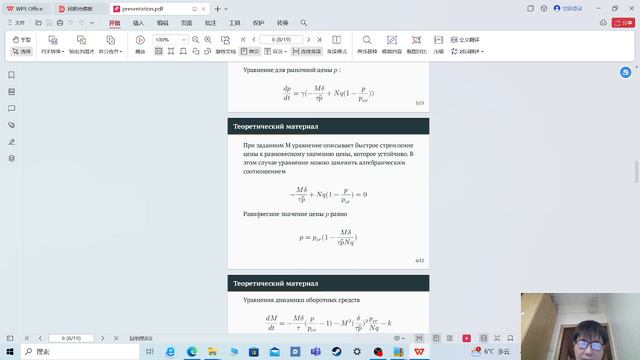This screenshot has width=640, height=360.
Task: Click the cloud sync icon near share
Action: point(603,23)
